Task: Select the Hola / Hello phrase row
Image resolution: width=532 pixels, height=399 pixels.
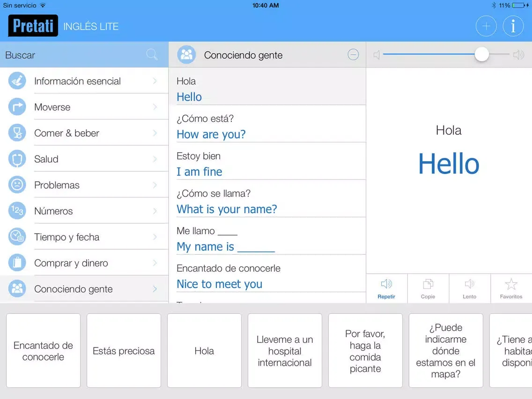Action: coord(267,86)
